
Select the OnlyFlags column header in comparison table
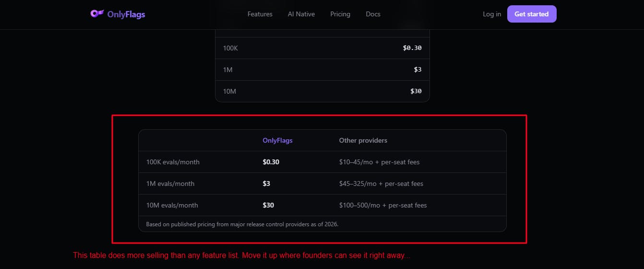277,140
